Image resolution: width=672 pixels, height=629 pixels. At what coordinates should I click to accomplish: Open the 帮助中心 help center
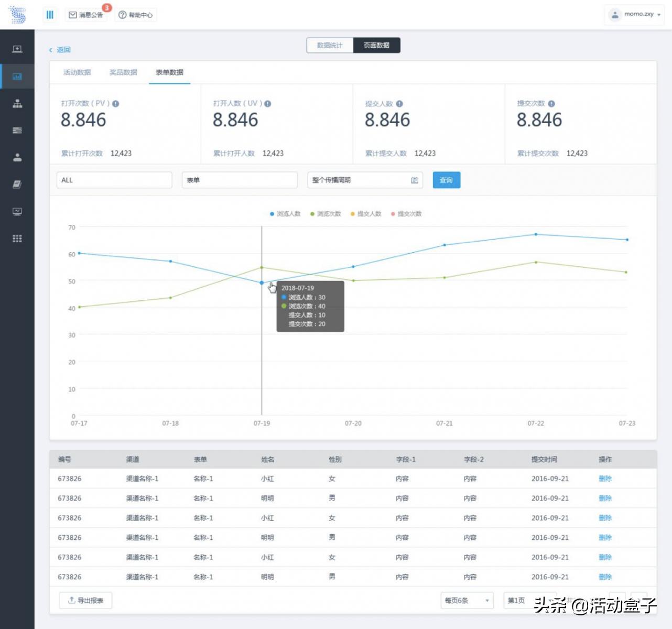coord(135,15)
